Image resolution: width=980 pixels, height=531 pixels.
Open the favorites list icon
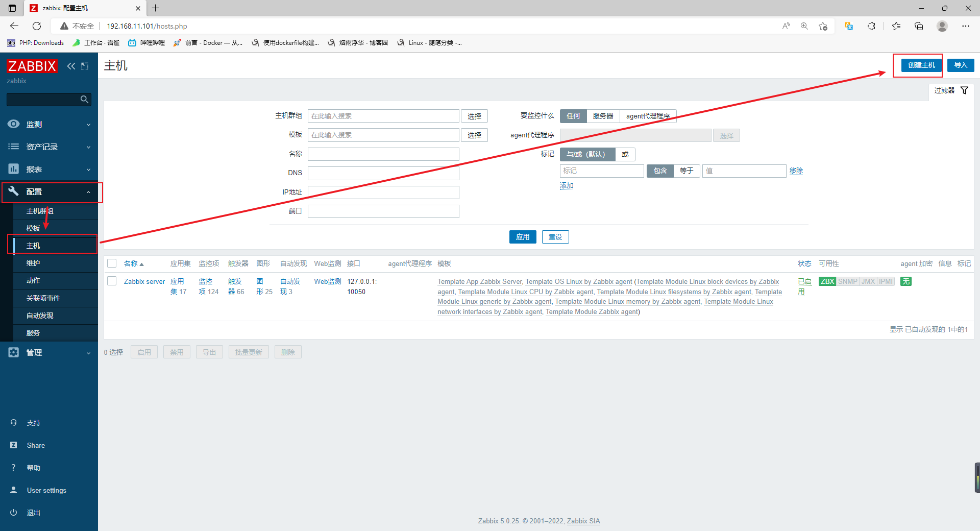click(896, 26)
